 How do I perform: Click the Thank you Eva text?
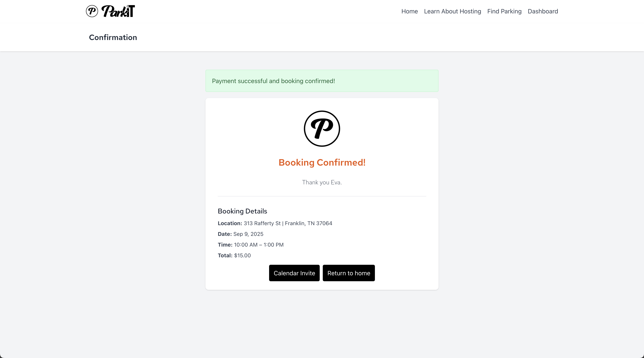click(322, 182)
